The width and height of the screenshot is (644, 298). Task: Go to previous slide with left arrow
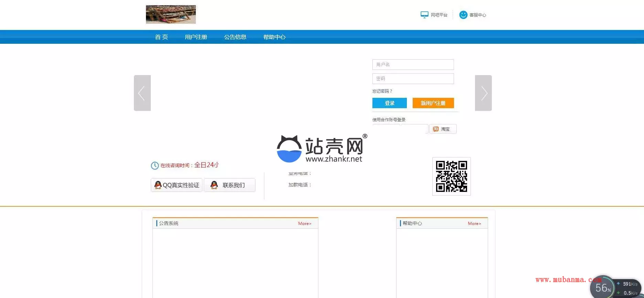[x=142, y=93]
